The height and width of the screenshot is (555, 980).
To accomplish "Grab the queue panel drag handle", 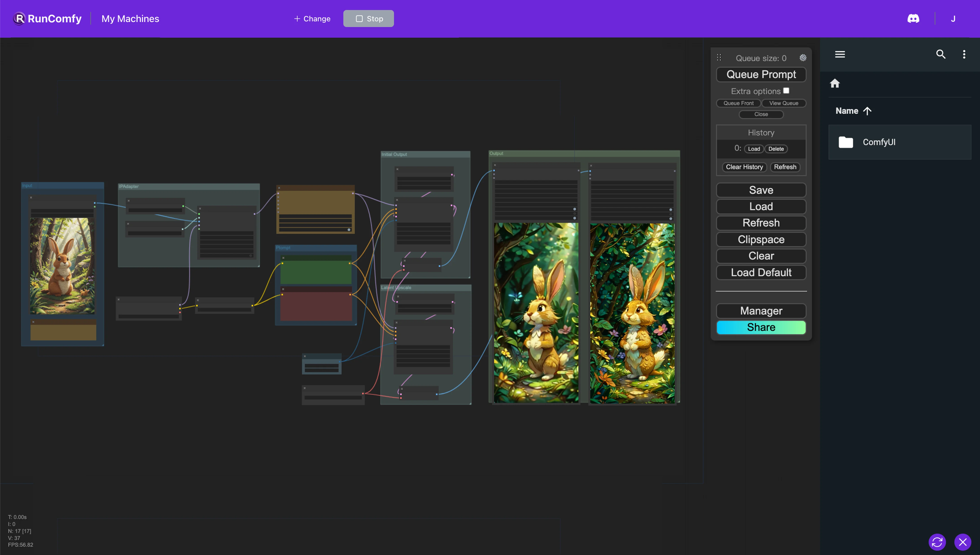I will (719, 58).
